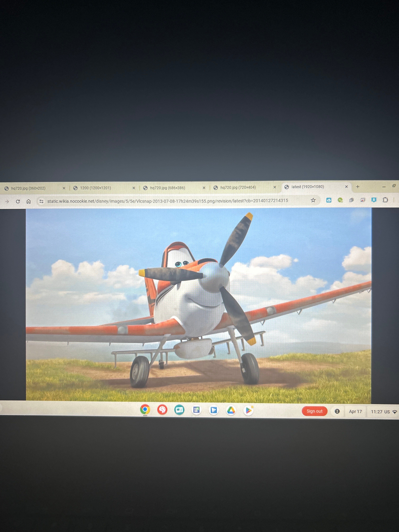The image size is (399, 532).
Task: Open the green circular extension icon
Action: tap(340, 200)
